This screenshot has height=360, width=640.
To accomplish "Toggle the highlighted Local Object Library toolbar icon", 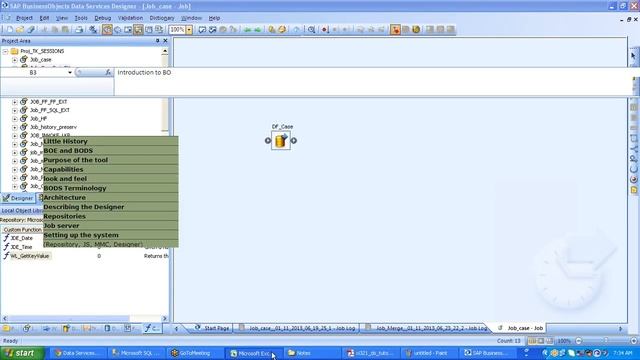I will pyautogui.click(x=138, y=29).
